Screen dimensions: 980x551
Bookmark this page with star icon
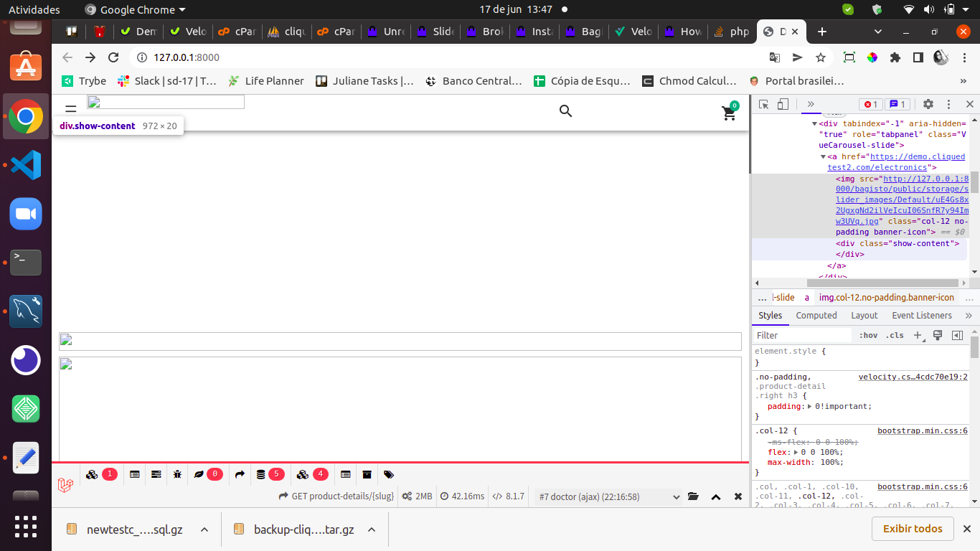point(821,57)
